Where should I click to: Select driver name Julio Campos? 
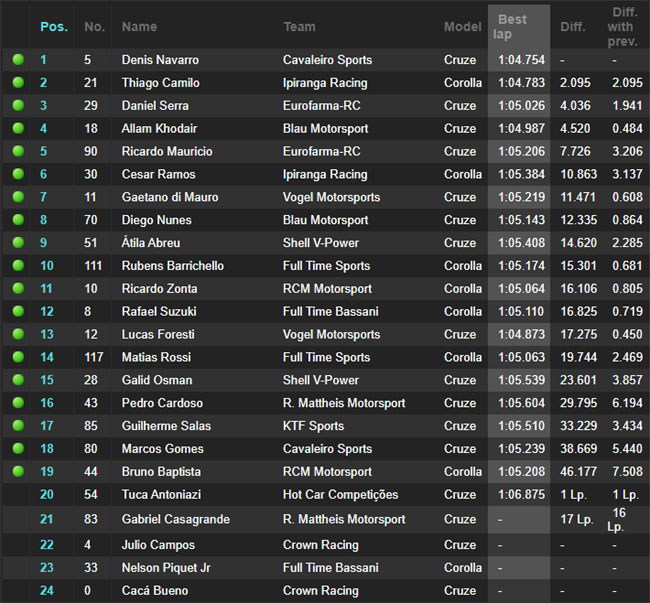click(x=158, y=545)
